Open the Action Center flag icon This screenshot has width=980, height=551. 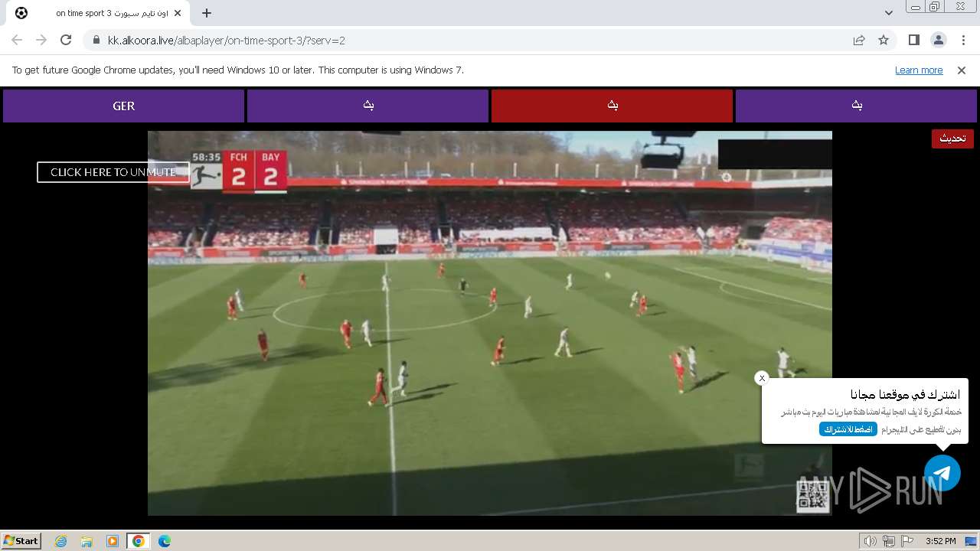907,541
